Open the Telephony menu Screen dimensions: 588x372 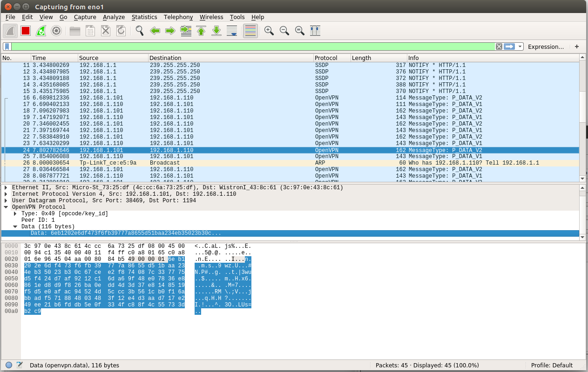pos(178,17)
